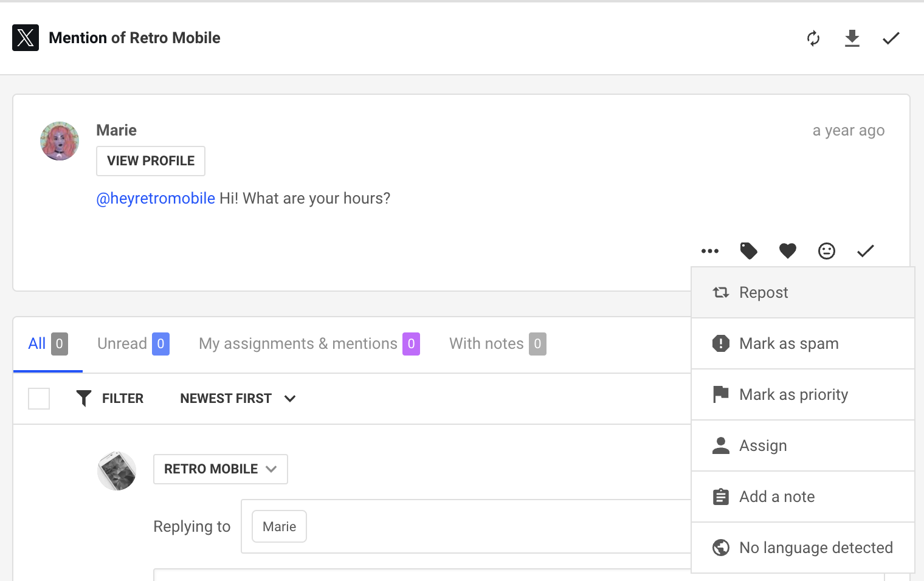Image resolution: width=924 pixels, height=581 pixels.
Task: Expand the NEWEST FIRST sort dropdown
Action: tap(238, 399)
